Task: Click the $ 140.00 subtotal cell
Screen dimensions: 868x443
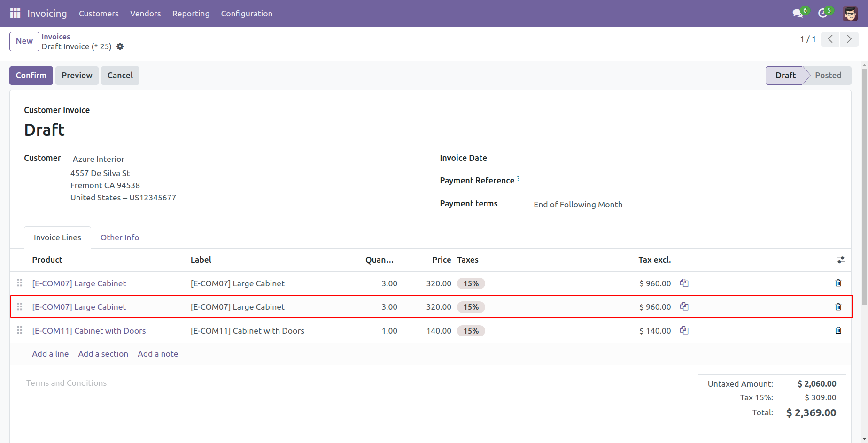Action: click(x=655, y=331)
